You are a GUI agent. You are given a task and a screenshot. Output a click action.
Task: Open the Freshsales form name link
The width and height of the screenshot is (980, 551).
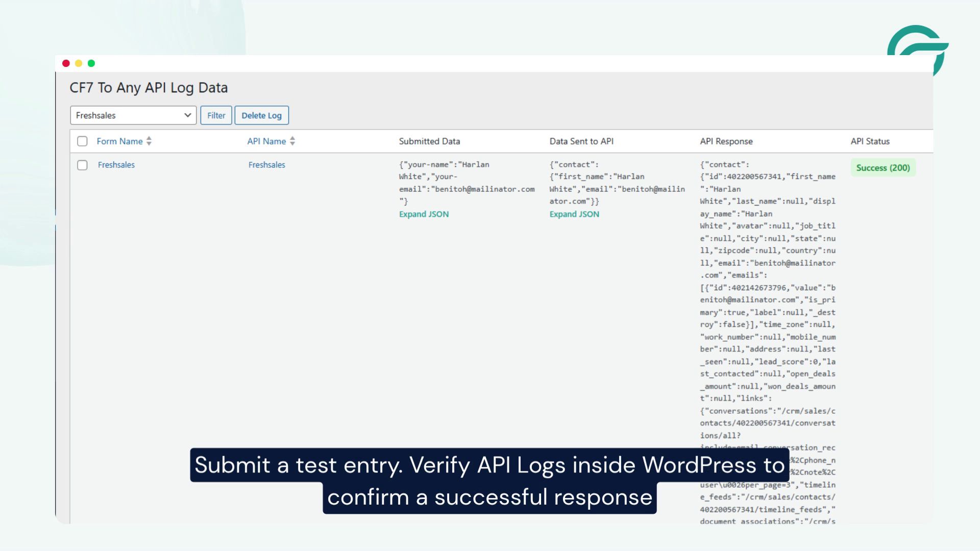(x=116, y=165)
